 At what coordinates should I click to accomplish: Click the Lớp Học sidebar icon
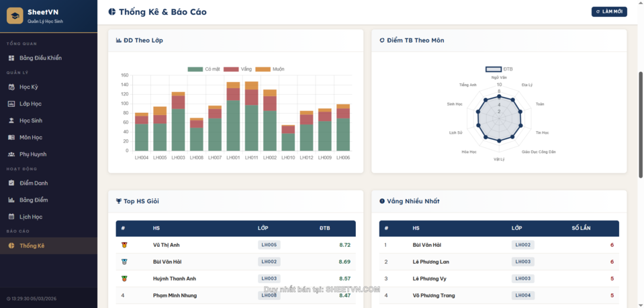pos(11,104)
